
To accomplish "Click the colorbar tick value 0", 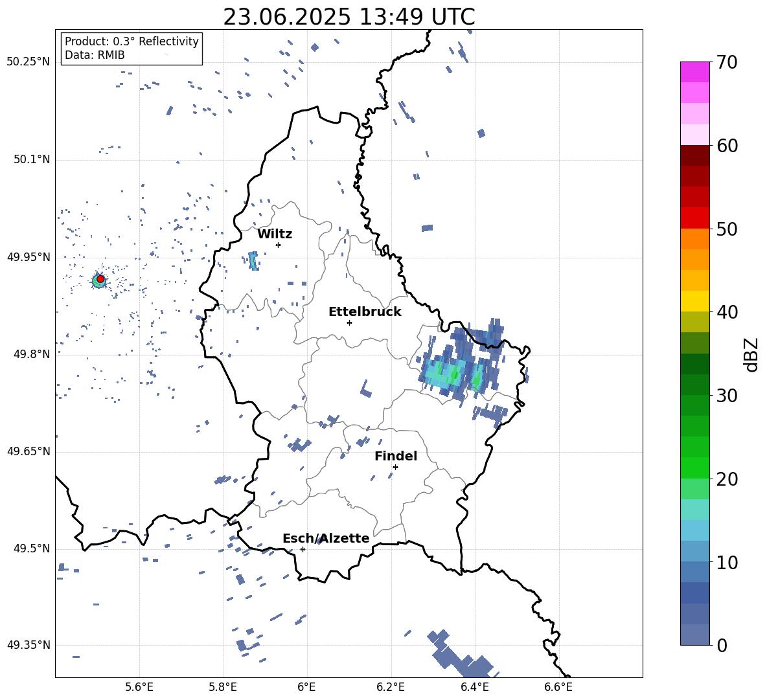I will click(x=722, y=645).
